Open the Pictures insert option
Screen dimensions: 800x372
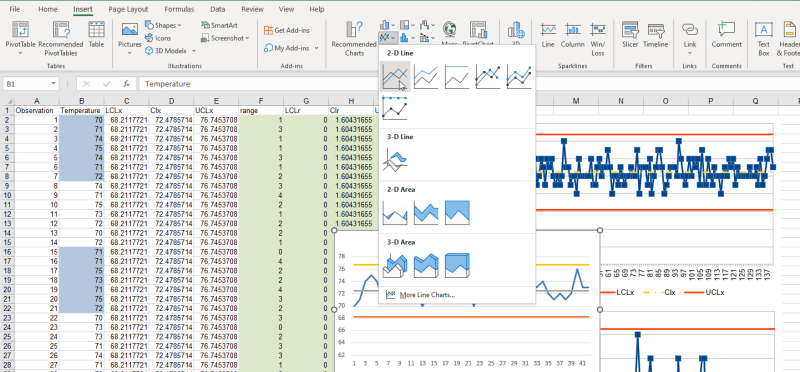pyautogui.click(x=130, y=38)
